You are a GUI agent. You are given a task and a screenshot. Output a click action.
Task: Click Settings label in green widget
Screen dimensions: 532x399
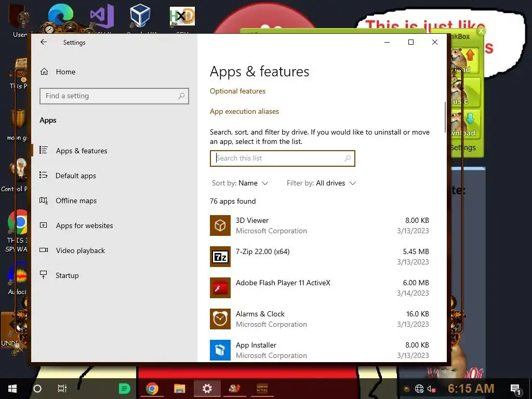463,148
